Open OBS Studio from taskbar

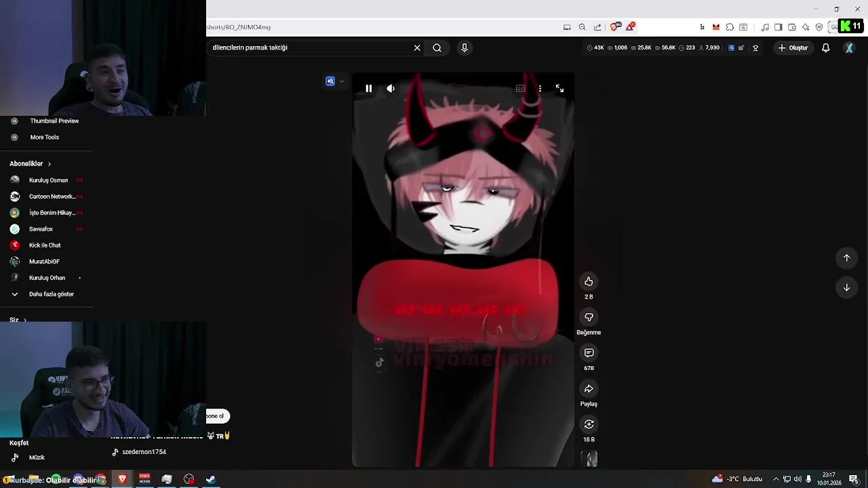tap(189, 479)
